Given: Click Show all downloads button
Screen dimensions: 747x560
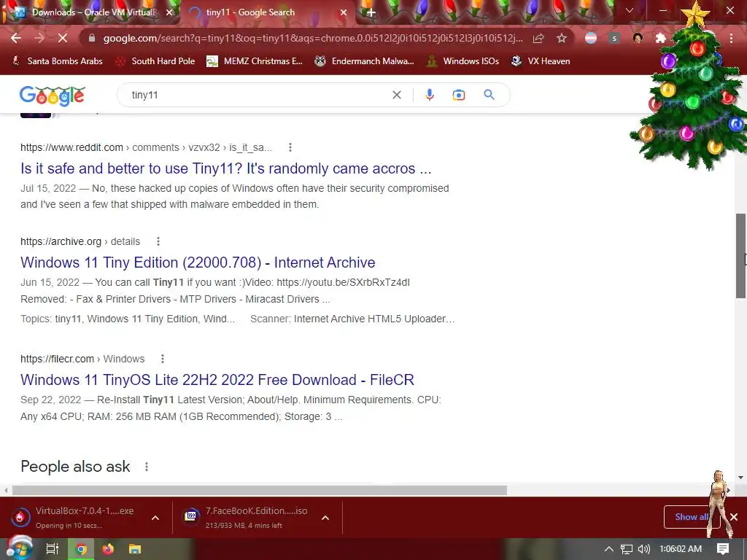Looking at the screenshot, I should 691,517.
